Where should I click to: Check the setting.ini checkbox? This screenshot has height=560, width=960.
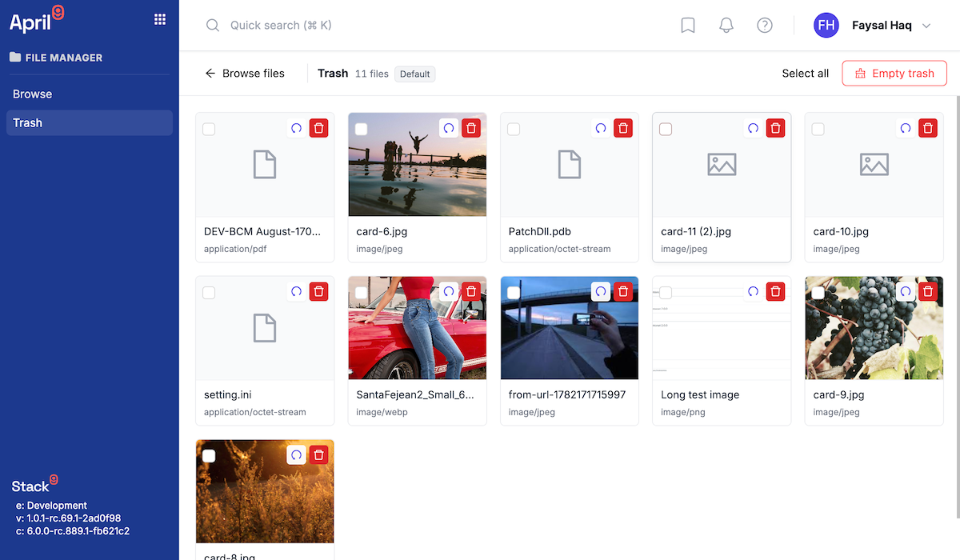click(x=209, y=293)
